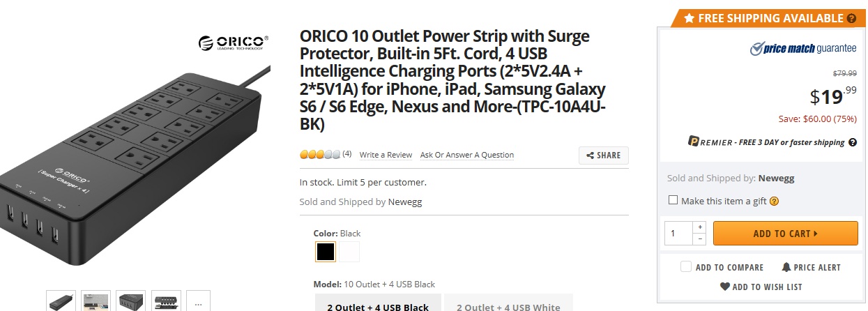This screenshot has height=311, width=868.
Task: Select the 2 Outlet + 4 USB White model
Action: tap(508, 305)
